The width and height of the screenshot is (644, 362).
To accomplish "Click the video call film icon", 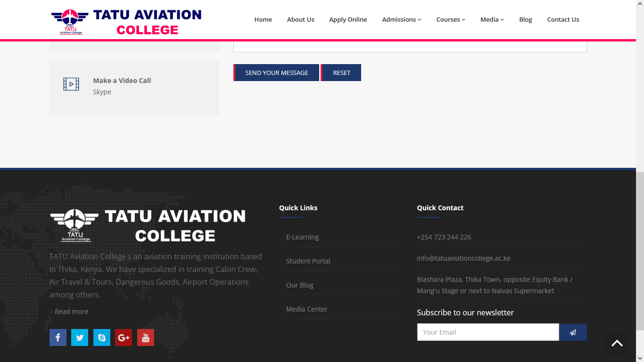I will [71, 84].
